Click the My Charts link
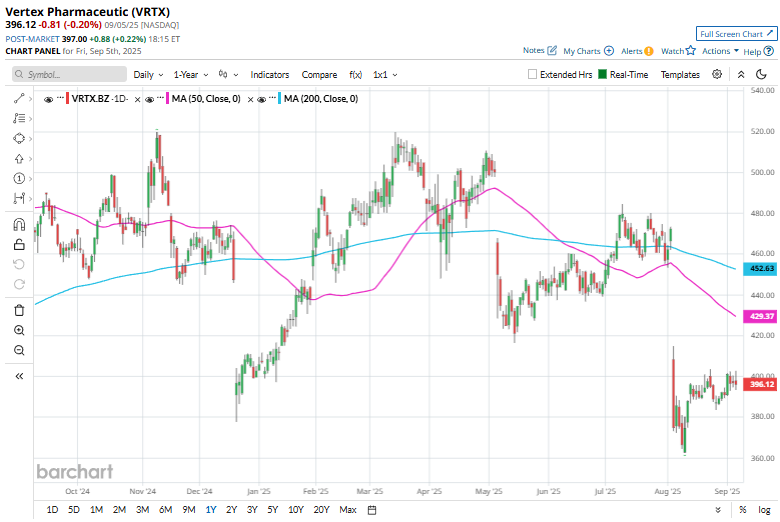This screenshot has width=780, height=522. (582, 51)
